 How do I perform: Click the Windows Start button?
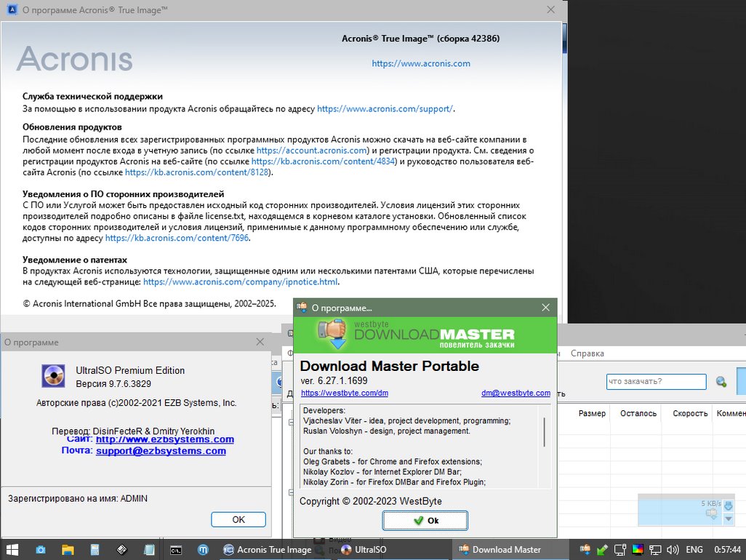(x=12, y=550)
